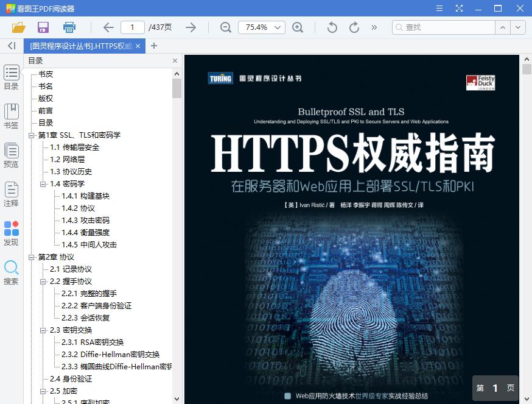Viewport: 532px width, 404px height.
Task: Jump to 前言 in the outline
Action: pyautogui.click(x=46, y=111)
